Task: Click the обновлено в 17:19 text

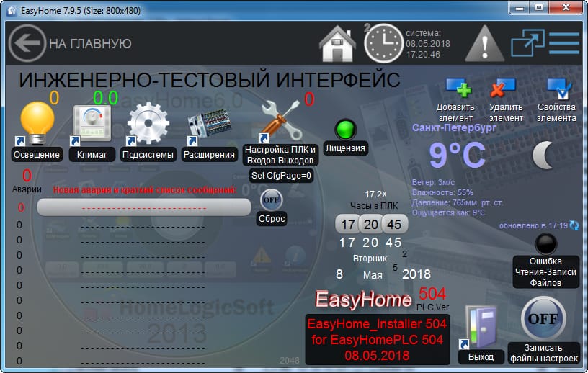Action: pos(533,225)
